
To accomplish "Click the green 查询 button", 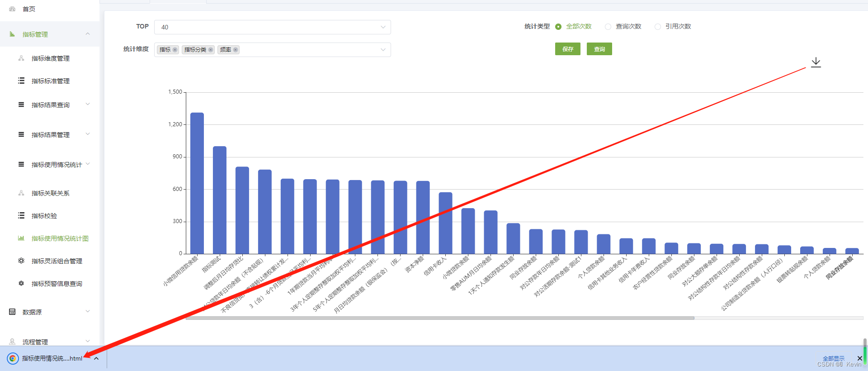I will click(x=599, y=49).
